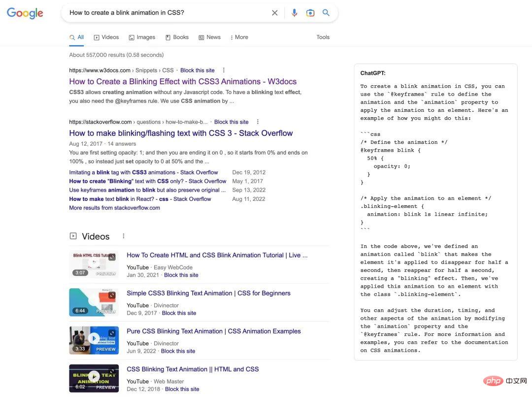Image resolution: width=532 pixels, height=397 pixels.
Task: Click the Videos section play icon
Action: pyautogui.click(x=73, y=236)
